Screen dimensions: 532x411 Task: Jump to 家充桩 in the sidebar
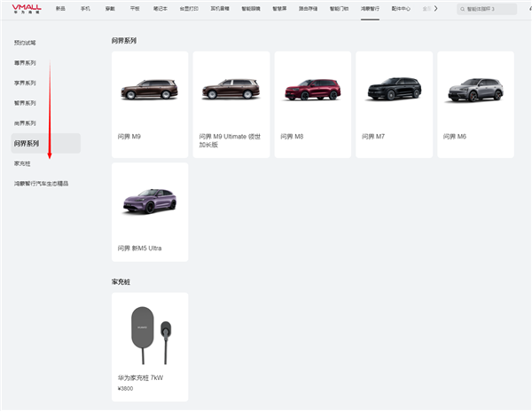click(x=22, y=163)
